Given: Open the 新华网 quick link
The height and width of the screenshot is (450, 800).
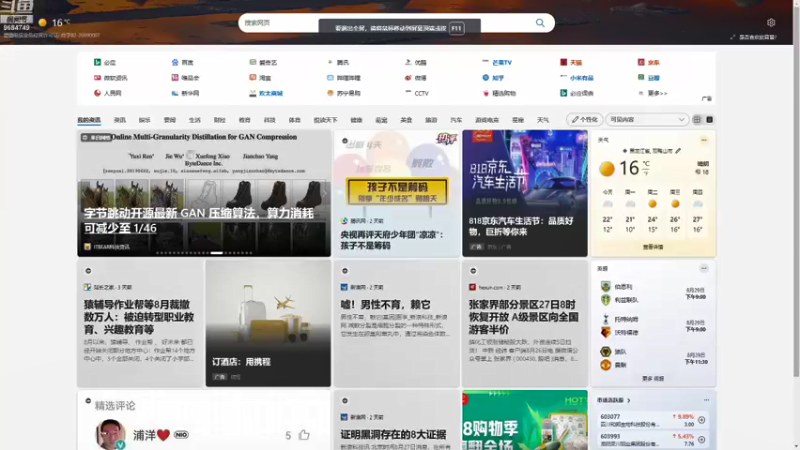Looking at the screenshot, I should click(x=185, y=93).
